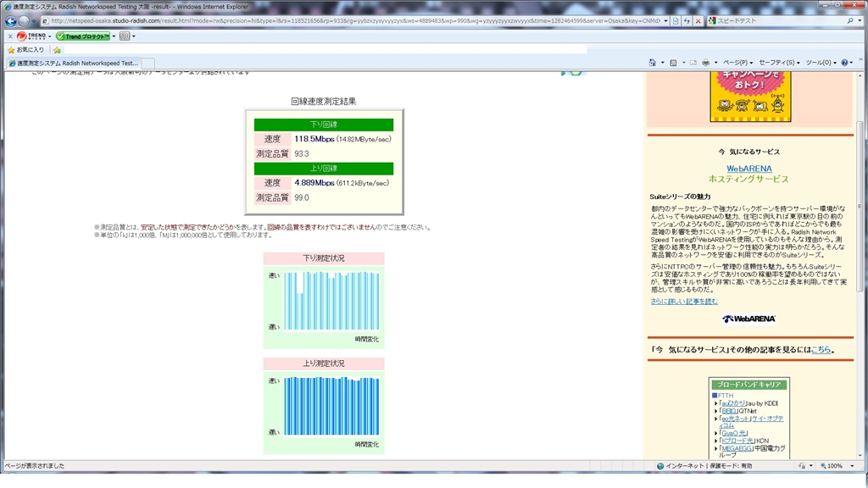The height and width of the screenshot is (488, 868).
Task: Click the Print icon in command bar
Action: click(x=705, y=63)
